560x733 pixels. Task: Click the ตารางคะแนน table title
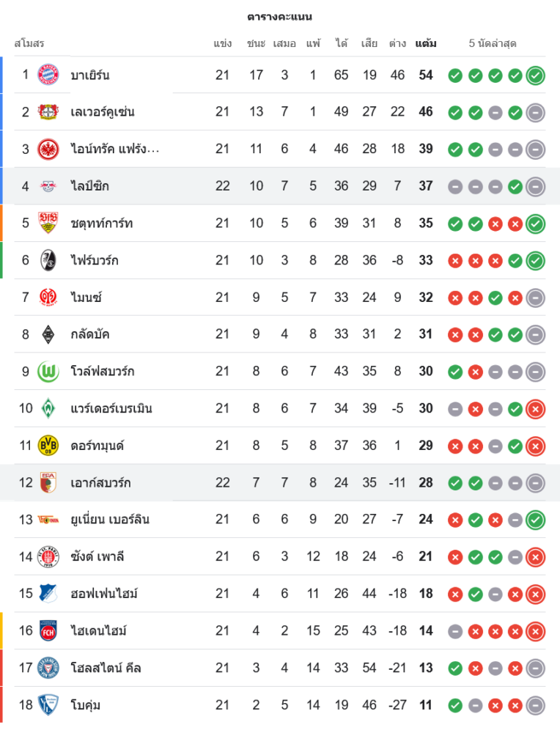click(x=279, y=16)
